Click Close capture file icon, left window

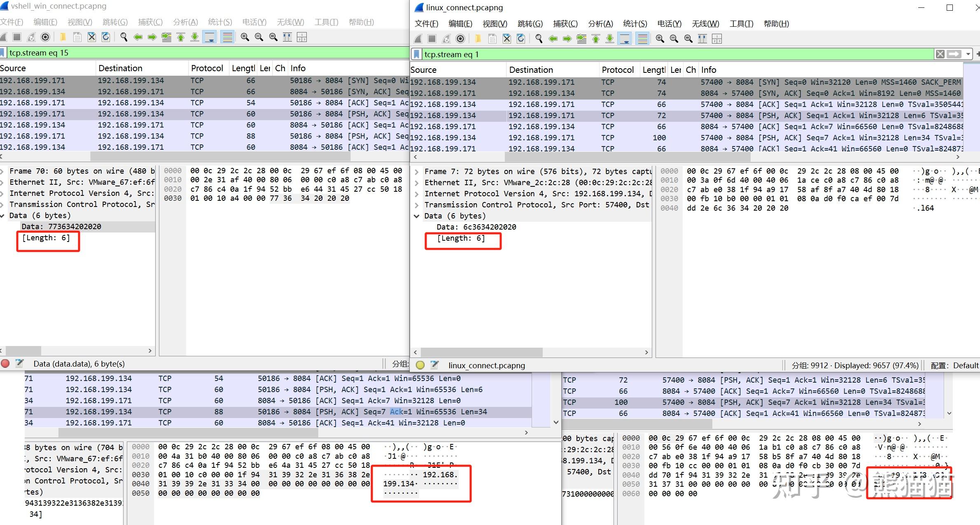pyautogui.click(x=92, y=37)
